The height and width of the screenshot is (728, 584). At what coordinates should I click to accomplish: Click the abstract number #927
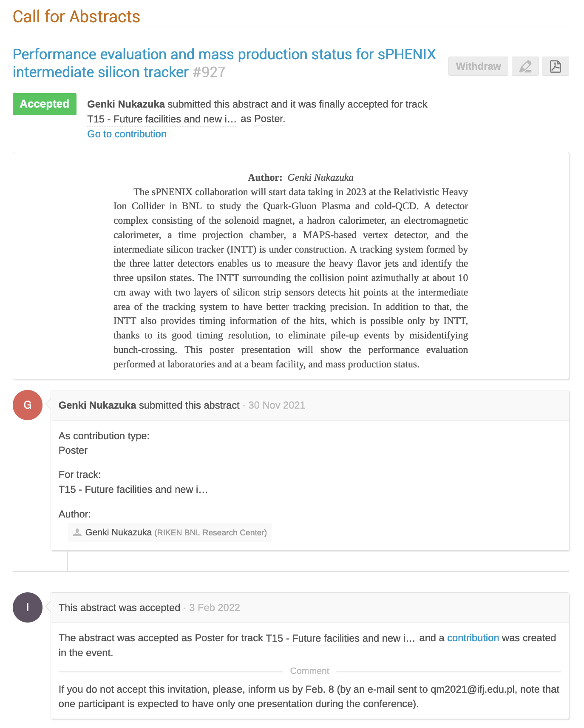click(x=209, y=72)
